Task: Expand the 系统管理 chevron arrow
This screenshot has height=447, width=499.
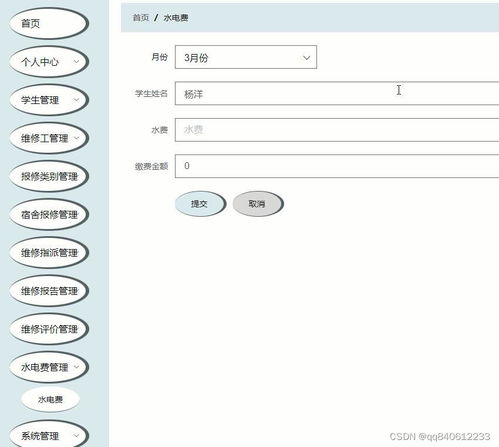Action: (x=76, y=436)
